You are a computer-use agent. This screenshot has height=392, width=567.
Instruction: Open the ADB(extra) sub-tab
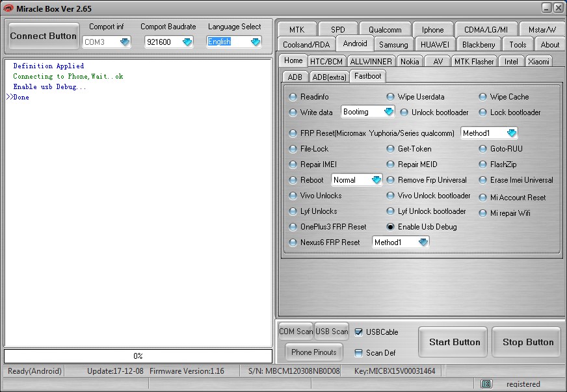click(329, 77)
